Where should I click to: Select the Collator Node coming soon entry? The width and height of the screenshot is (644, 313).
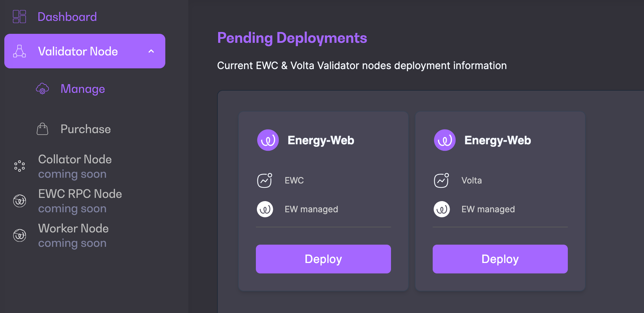[x=75, y=166]
